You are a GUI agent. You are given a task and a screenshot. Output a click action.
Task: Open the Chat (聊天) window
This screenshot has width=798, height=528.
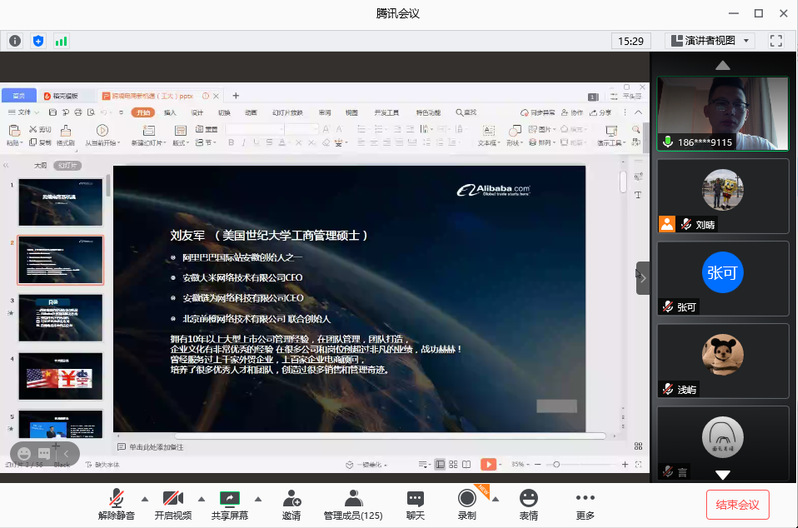coord(415,504)
